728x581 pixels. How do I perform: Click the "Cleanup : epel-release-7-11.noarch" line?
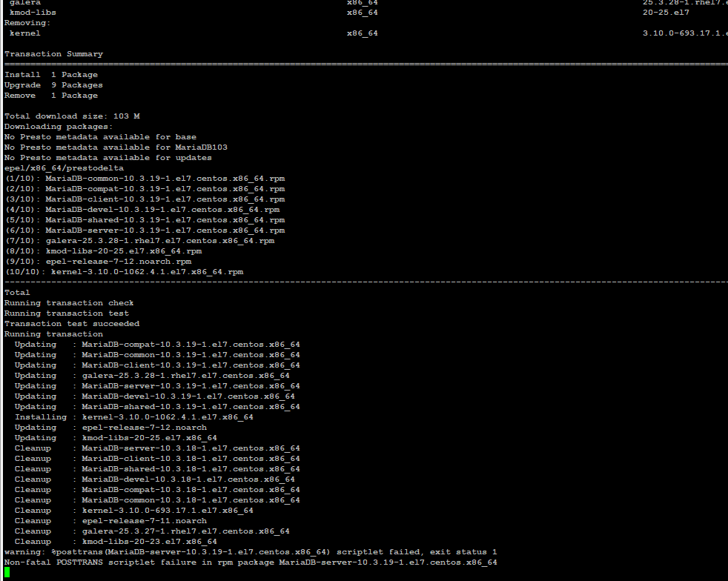[x=110, y=521]
